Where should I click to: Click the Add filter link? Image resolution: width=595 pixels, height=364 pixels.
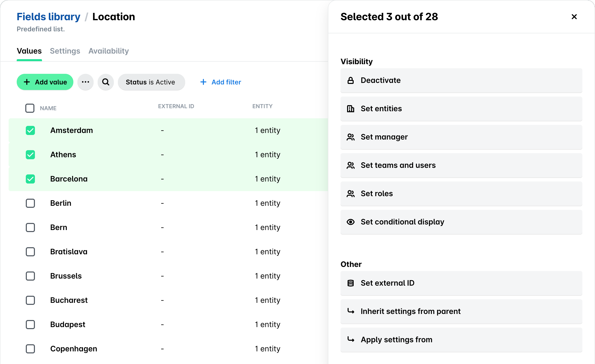point(221,82)
